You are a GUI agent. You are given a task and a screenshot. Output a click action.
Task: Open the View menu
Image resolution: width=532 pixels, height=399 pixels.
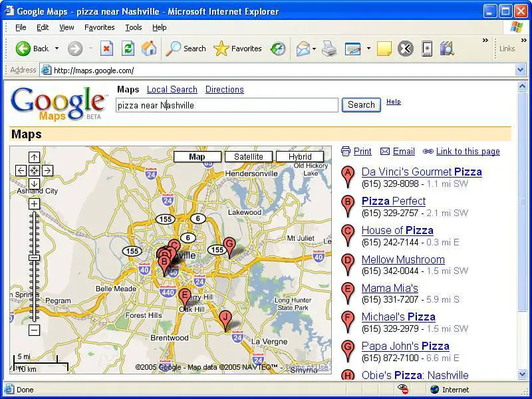click(66, 27)
